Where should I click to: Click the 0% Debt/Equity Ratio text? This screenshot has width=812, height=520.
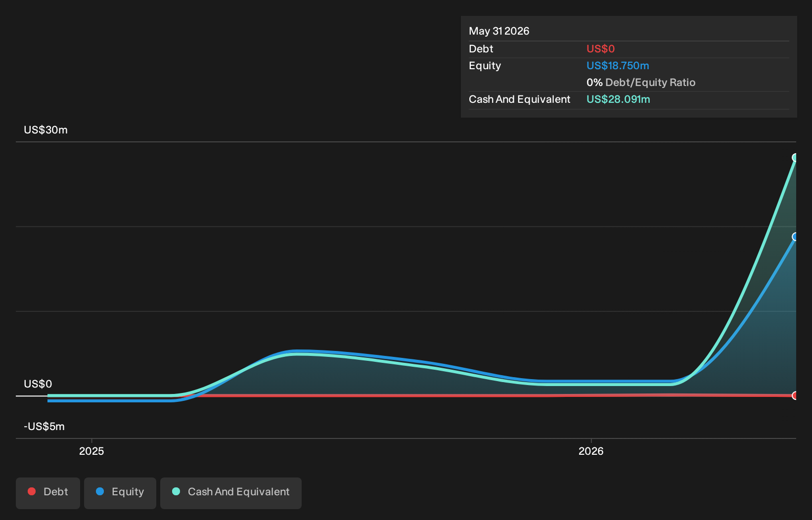[x=641, y=83]
